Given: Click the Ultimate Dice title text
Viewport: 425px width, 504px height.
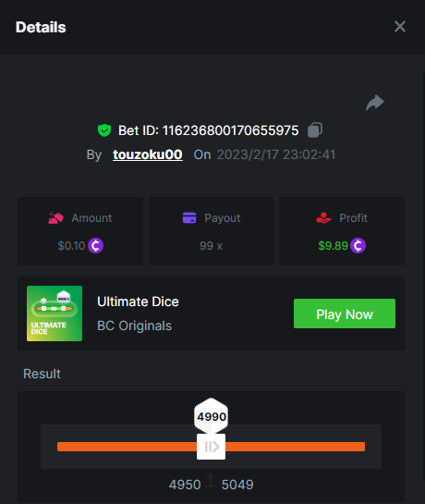Looking at the screenshot, I should 138,301.
